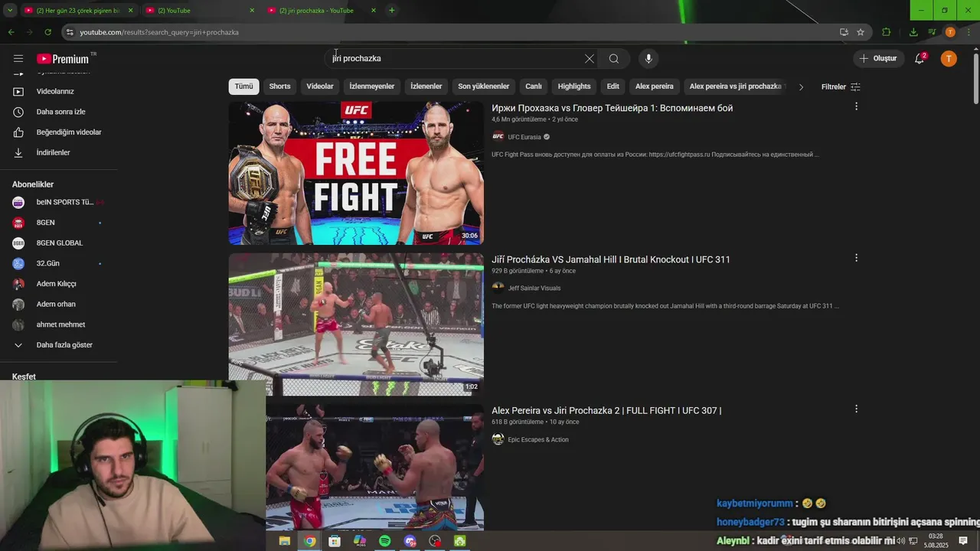Screen dimensions: 980x551
Task: Install app icon in address bar
Action: 844,32
